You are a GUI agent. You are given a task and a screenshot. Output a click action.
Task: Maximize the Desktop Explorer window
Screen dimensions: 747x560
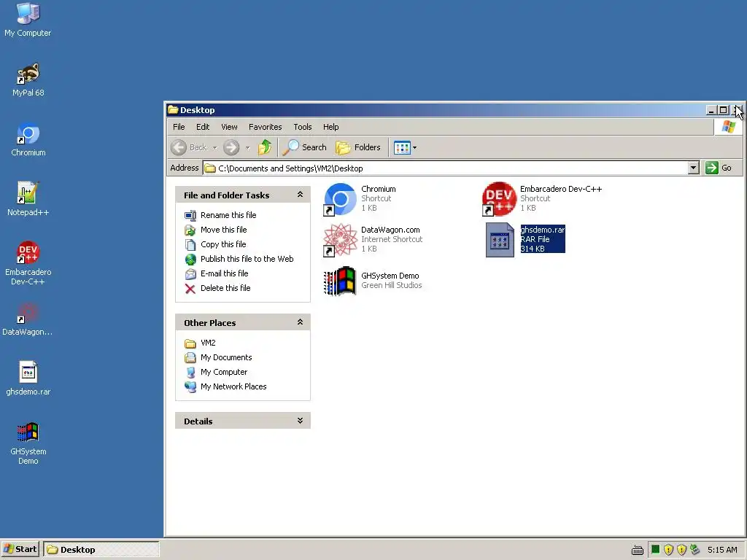point(723,111)
